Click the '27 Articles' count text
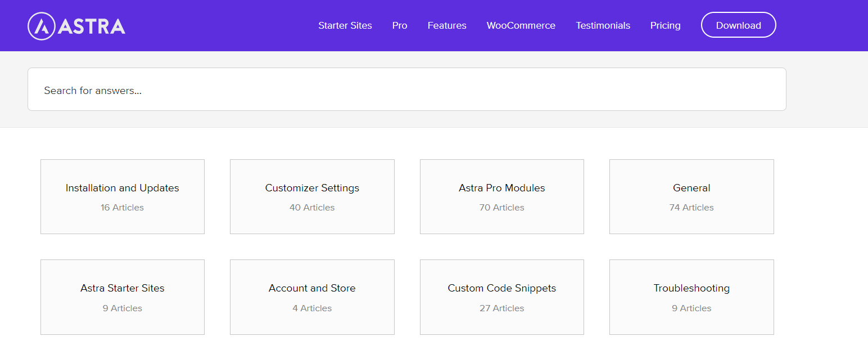The height and width of the screenshot is (363, 868). point(502,308)
